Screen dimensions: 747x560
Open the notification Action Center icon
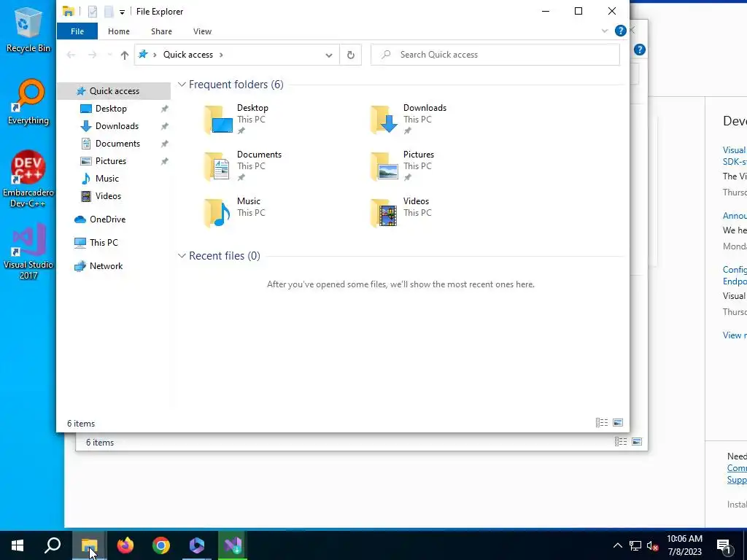724,547
